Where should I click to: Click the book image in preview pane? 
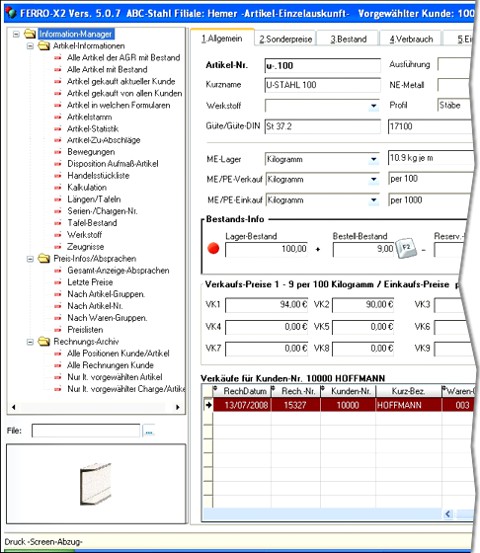tap(96, 484)
